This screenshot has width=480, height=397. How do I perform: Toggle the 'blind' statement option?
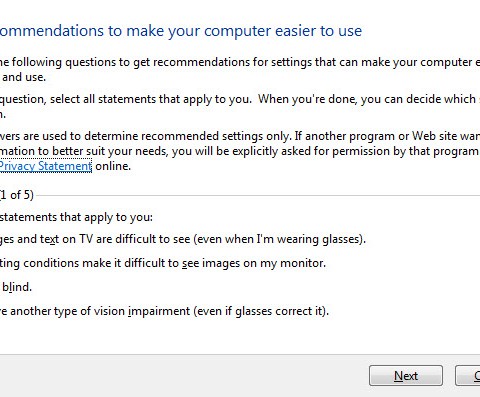tap(16, 287)
